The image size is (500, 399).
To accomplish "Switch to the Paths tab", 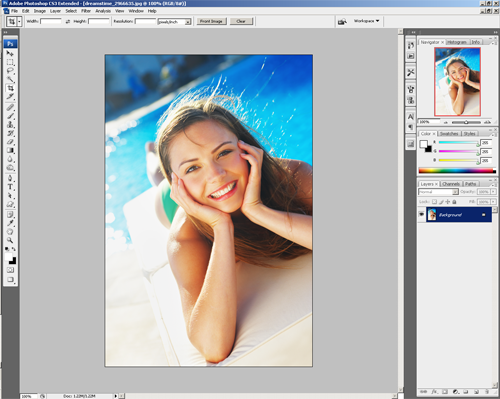I will click(470, 184).
